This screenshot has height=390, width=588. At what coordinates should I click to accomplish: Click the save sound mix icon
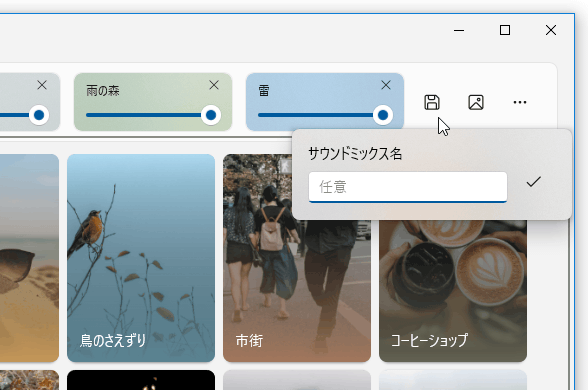(x=432, y=102)
